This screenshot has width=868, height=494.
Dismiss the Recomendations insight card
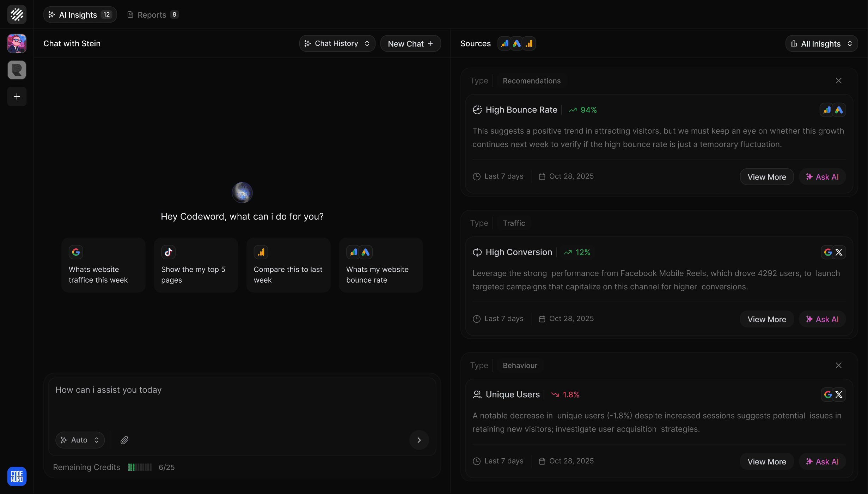tap(839, 81)
